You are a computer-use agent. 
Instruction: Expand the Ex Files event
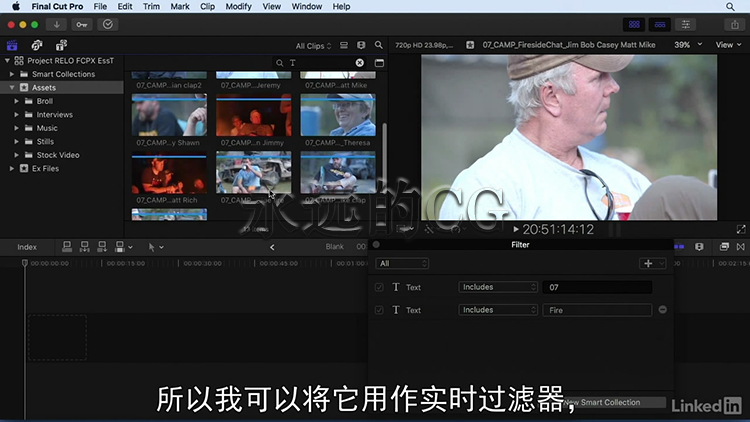12,168
